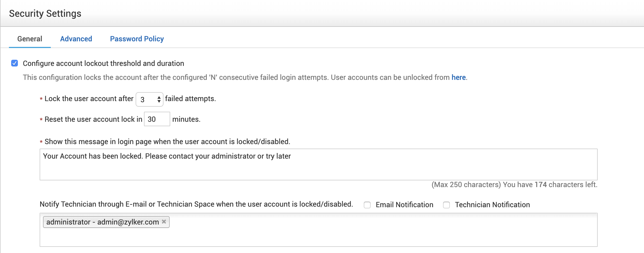Click the characters left counter text
The height and width of the screenshot is (253, 644).
(x=514, y=185)
